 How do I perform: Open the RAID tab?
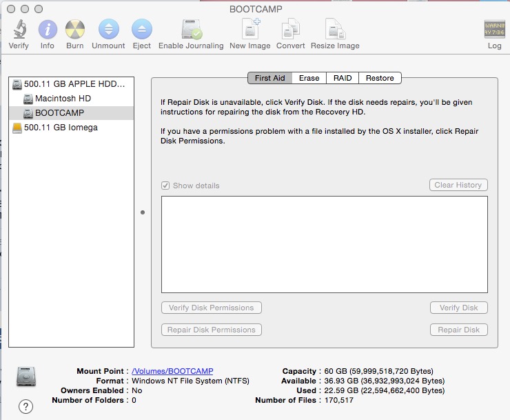343,78
